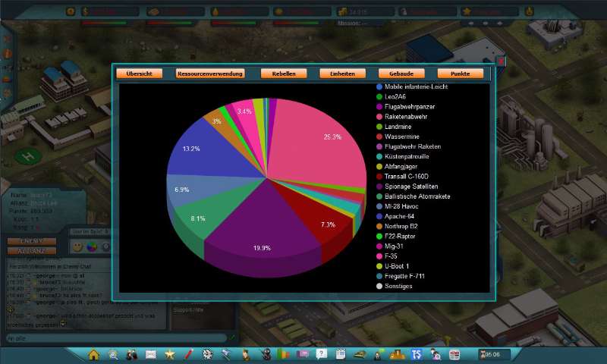607x364 pixels.
Task: Click the Raketenabwehr legend color dot
Action: (379, 117)
